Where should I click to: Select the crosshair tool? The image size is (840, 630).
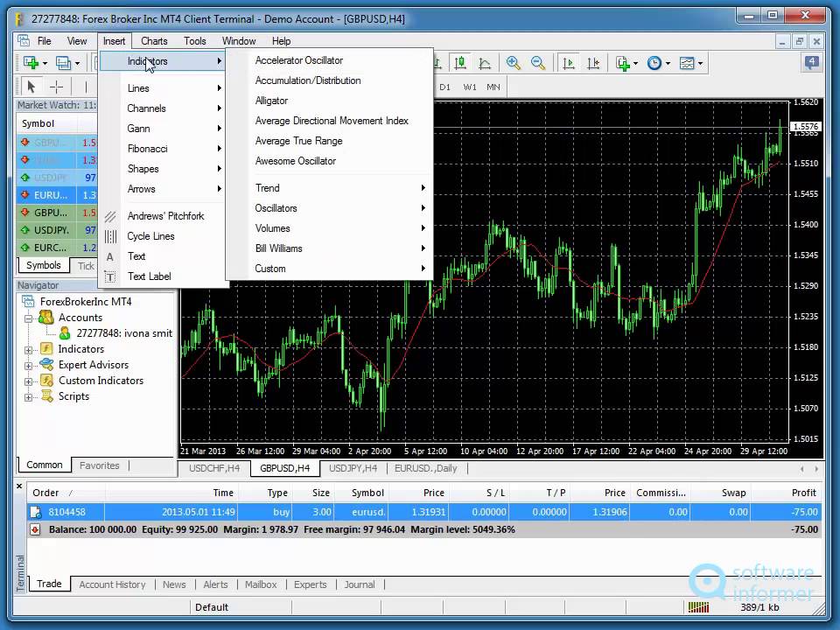[56, 87]
